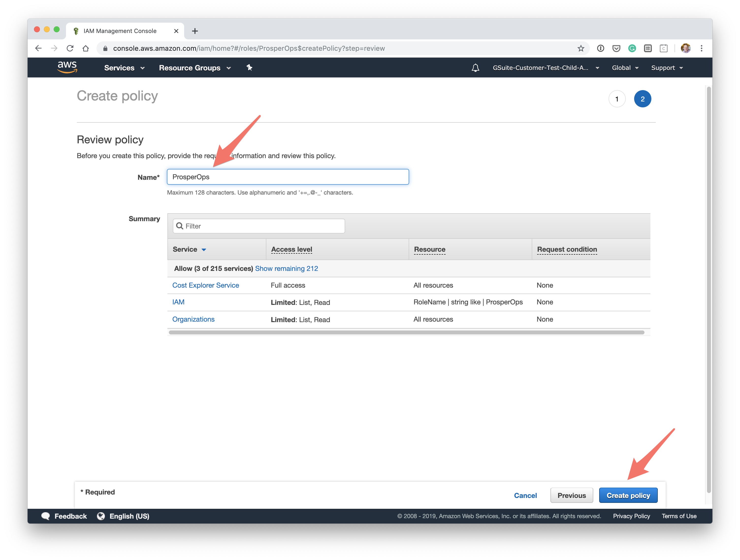
Task: Click the Name input field
Action: pos(288,177)
